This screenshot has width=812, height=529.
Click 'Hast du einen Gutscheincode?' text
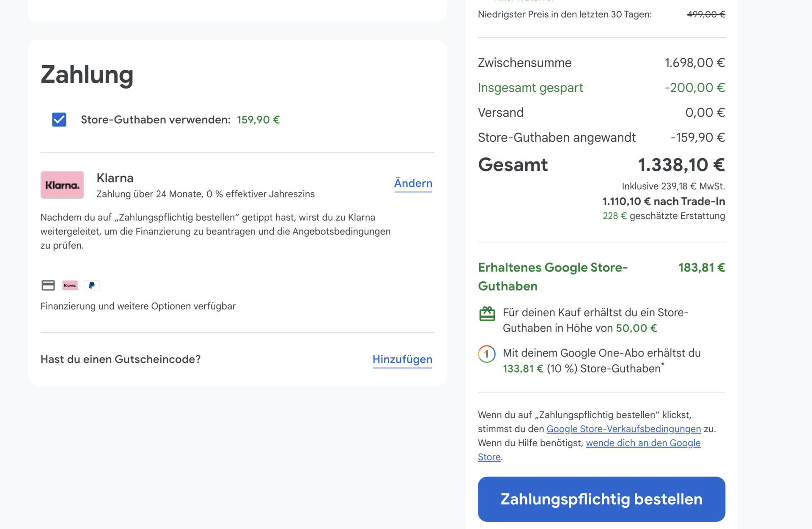pos(121,359)
